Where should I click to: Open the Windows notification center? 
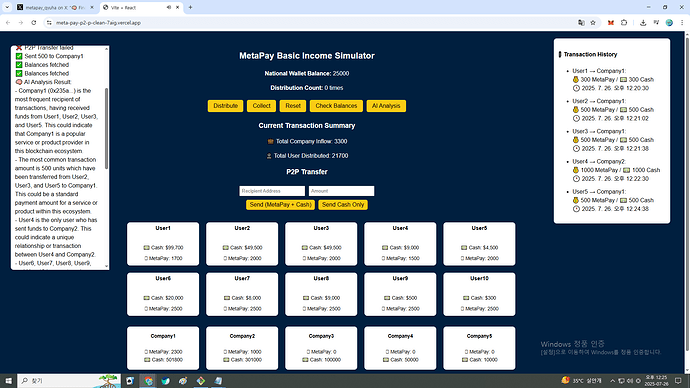(x=678, y=381)
